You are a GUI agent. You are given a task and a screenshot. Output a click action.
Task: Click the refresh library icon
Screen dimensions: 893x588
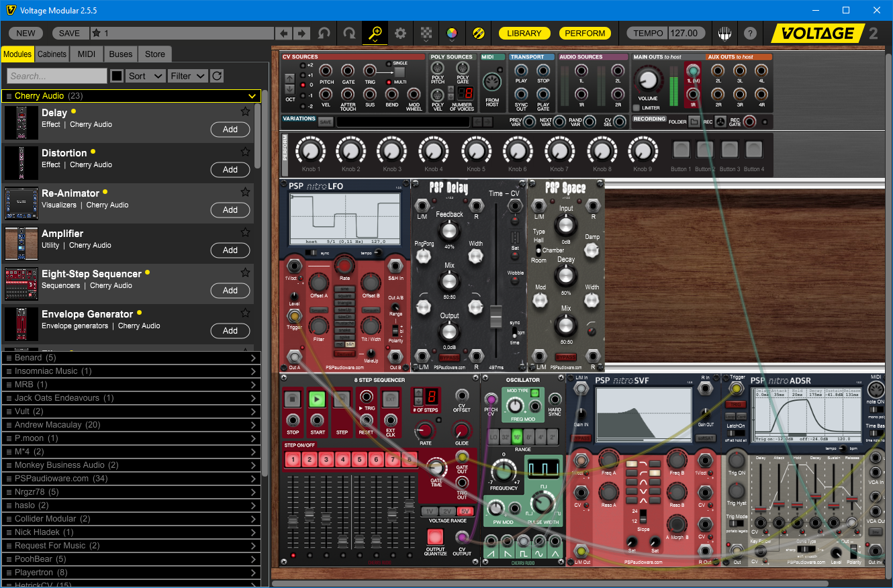pyautogui.click(x=217, y=76)
